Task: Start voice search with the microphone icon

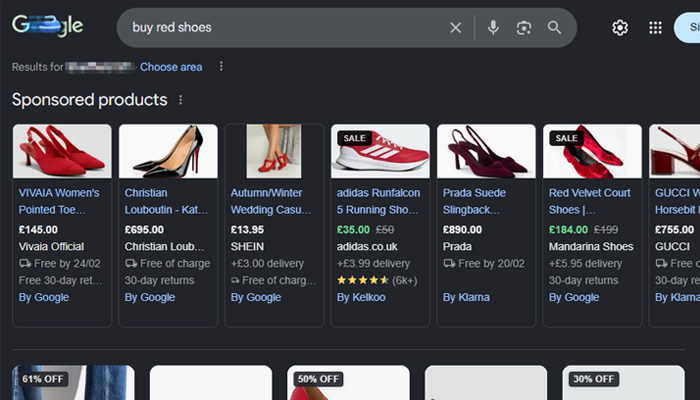Action: coord(493,28)
